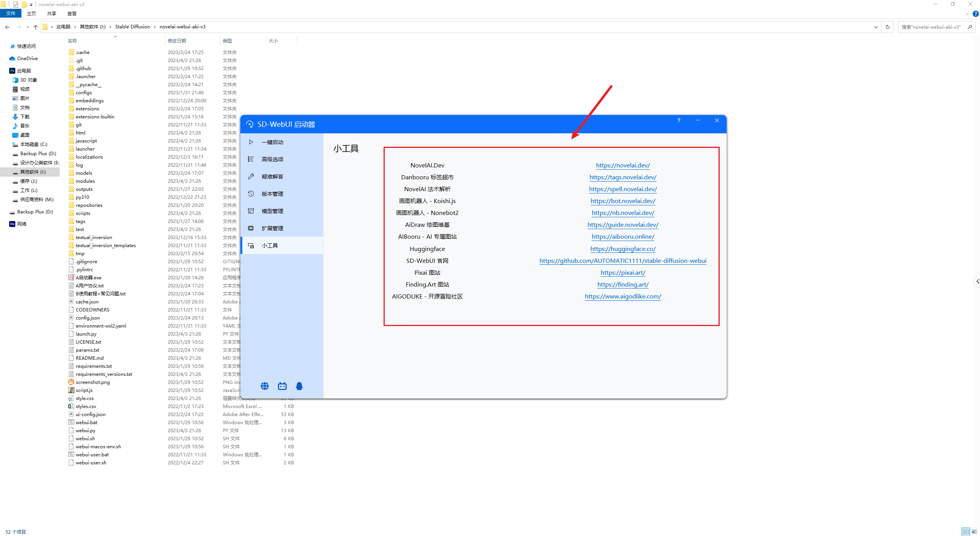Open the https://www.aigodlike.com/ link
The width and height of the screenshot is (980, 536).
[x=623, y=296]
